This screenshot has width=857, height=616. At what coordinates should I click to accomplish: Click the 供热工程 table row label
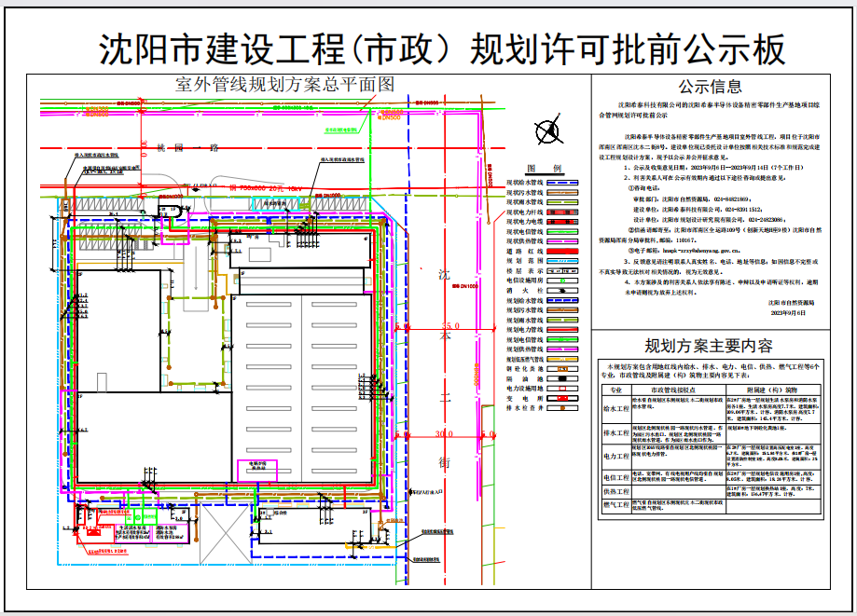(616, 491)
